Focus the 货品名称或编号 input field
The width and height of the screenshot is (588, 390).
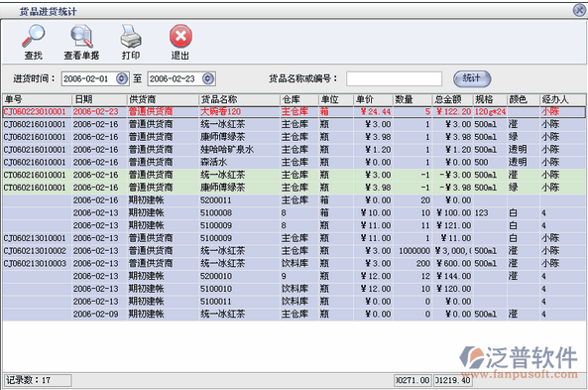[x=394, y=78]
